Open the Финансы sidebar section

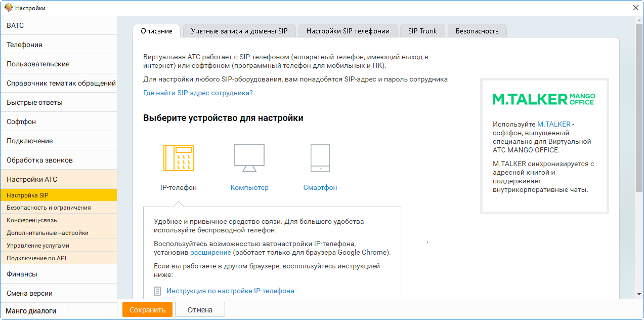tap(59, 274)
